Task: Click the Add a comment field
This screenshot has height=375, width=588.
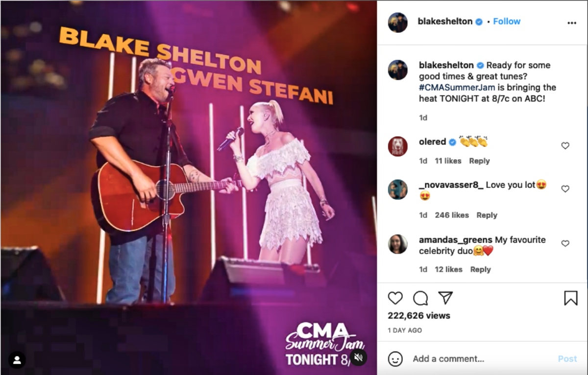Action: click(x=480, y=359)
